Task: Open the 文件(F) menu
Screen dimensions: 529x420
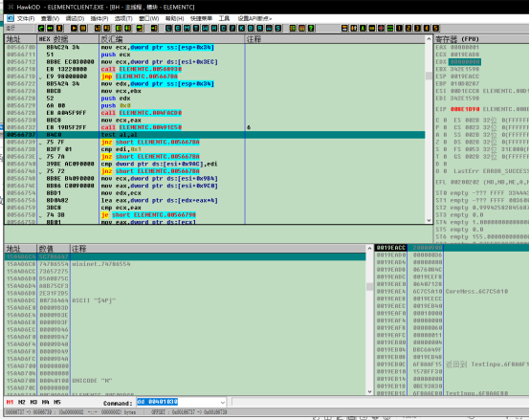Action: [x=26, y=18]
